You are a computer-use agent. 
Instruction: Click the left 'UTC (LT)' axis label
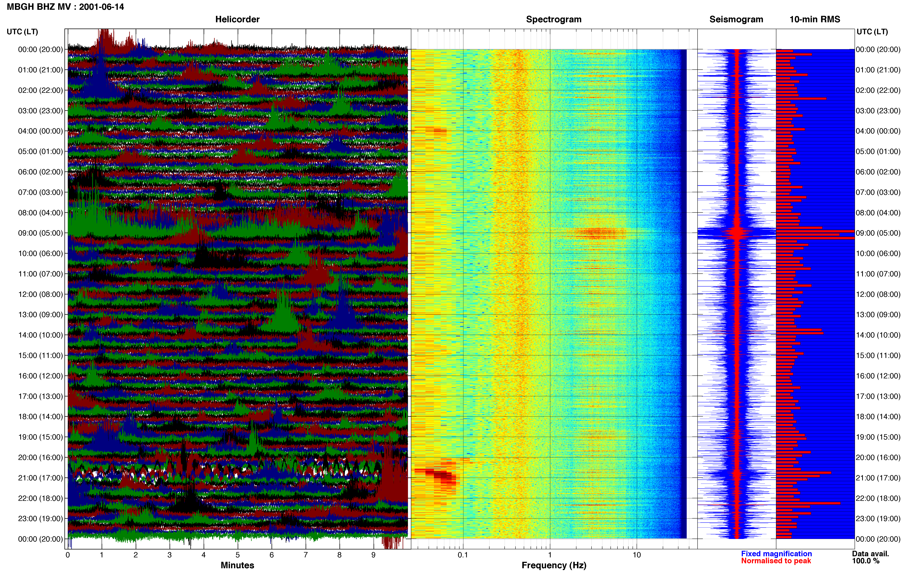tap(22, 32)
